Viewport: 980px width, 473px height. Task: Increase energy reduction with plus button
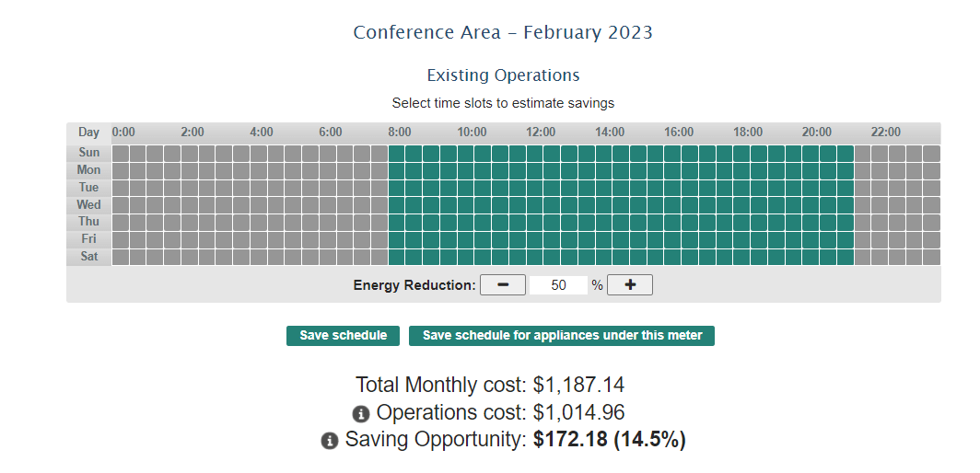pyautogui.click(x=630, y=285)
